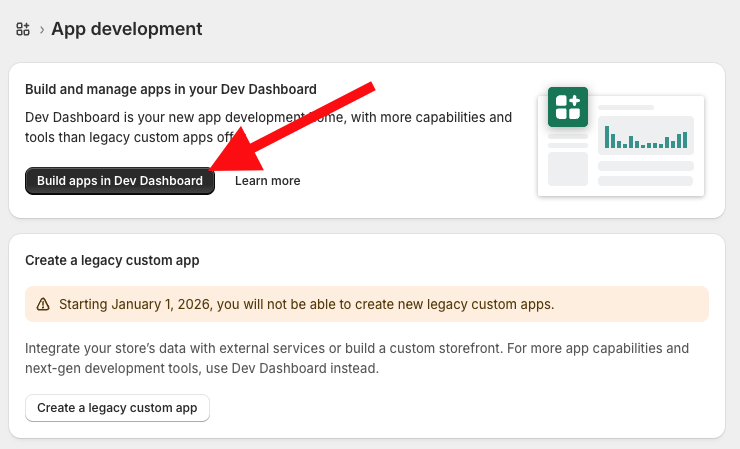Click the Apps icon in the breadcrumb
740x449 pixels.
coord(23,30)
